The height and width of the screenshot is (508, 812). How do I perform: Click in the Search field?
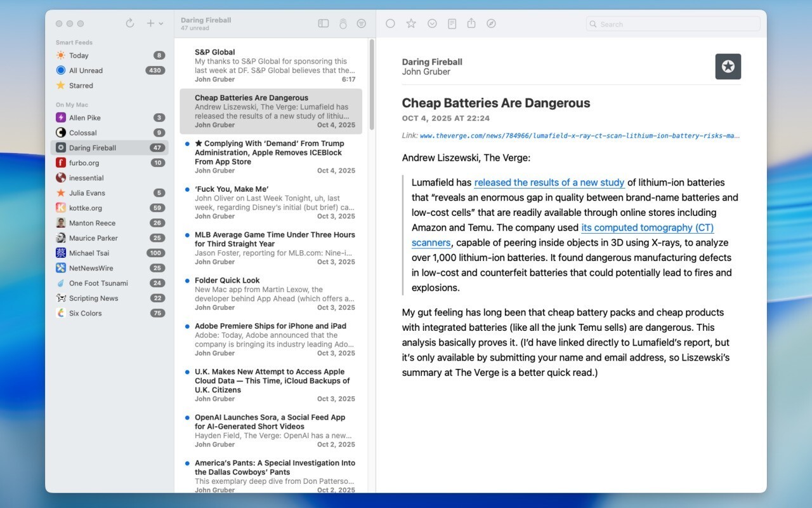click(x=676, y=24)
